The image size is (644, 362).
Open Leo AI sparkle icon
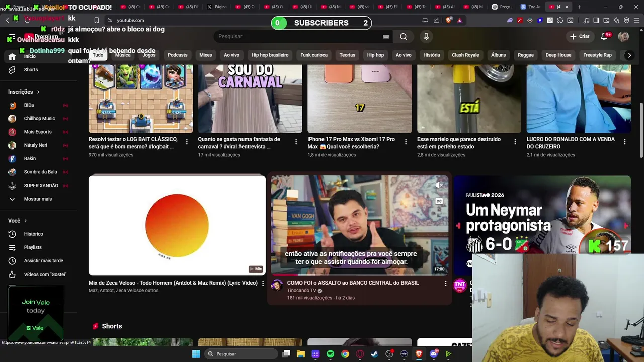tap(616, 20)
